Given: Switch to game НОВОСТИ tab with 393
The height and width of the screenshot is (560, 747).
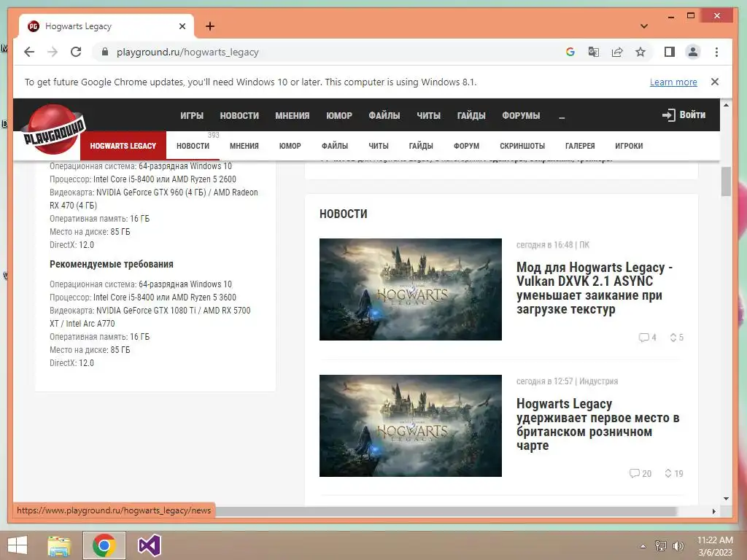Looking at the screenshot, I should [x=193, y=146].
